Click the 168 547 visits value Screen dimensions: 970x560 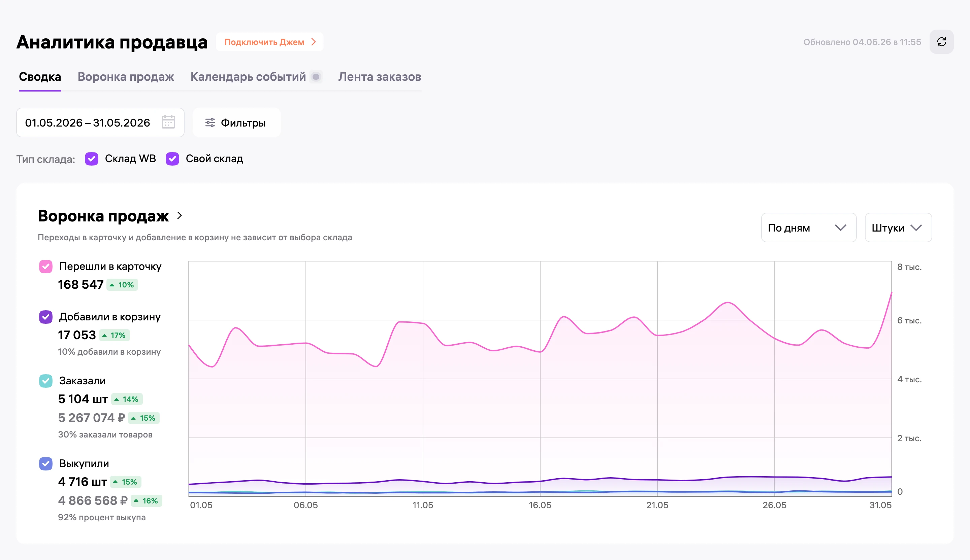pyautogui.click(x=81, y=285)
